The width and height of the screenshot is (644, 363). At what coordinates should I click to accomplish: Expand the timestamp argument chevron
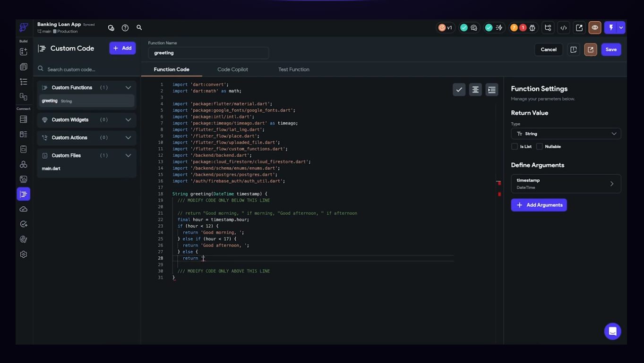[612, 184]
